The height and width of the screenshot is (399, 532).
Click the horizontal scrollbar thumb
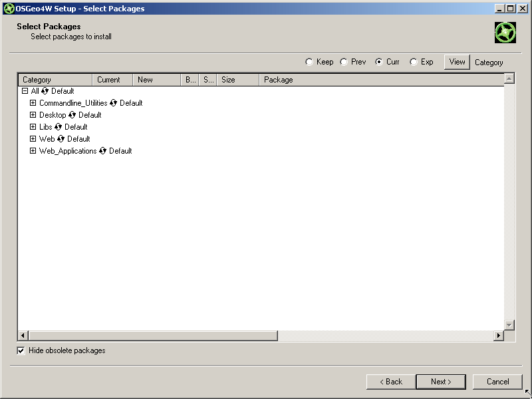pyautogui.click(x=153, y=336)
